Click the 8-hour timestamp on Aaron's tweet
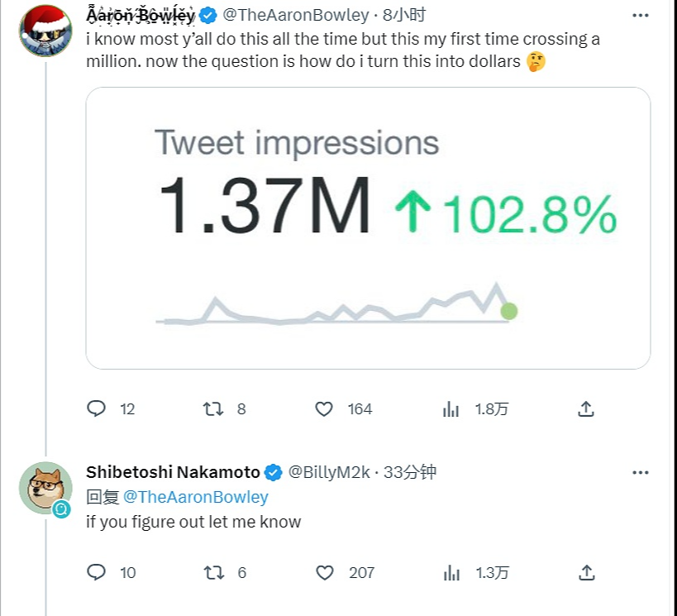 [404, 15]
